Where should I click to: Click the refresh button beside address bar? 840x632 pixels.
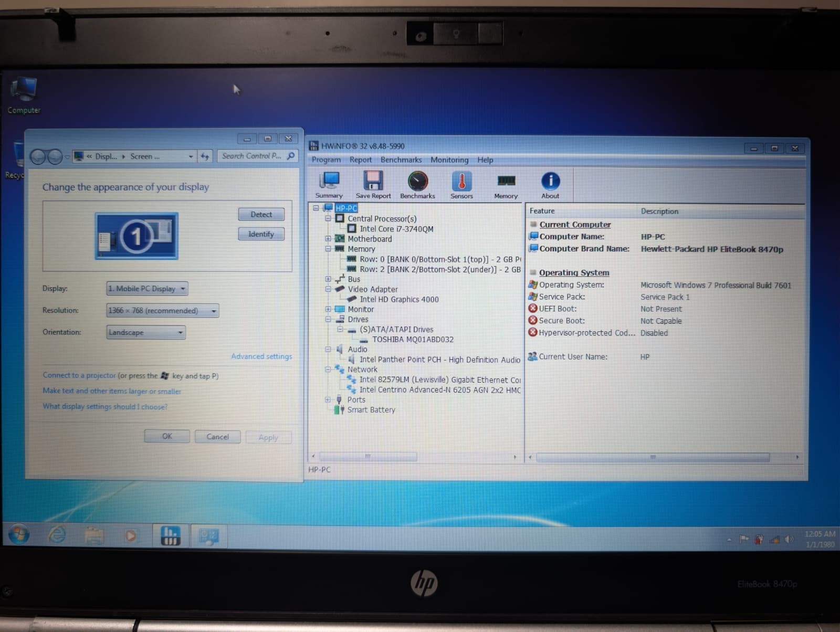pos(205,156)
